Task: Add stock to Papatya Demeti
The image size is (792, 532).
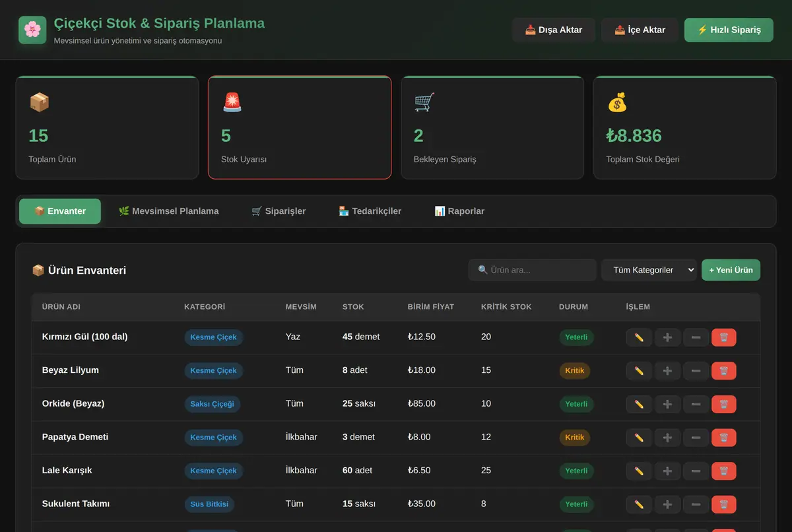Action: click(x=667, y=438)
